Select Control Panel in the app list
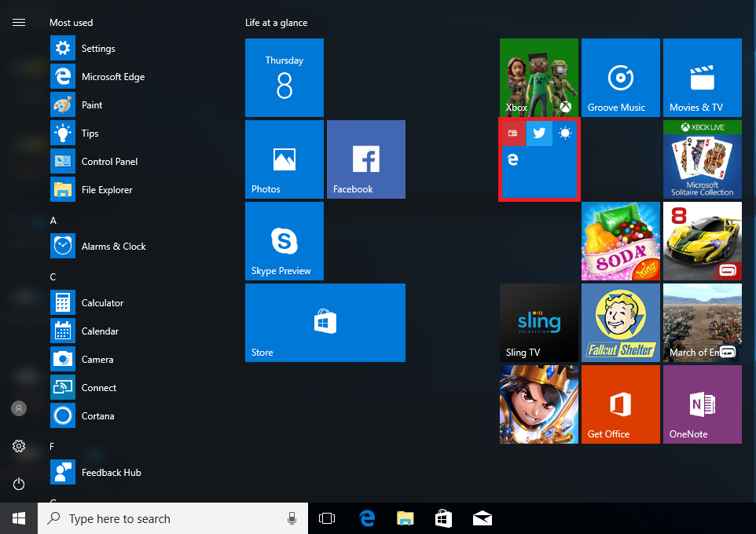The image size is (756, 534). click(109, 162)
